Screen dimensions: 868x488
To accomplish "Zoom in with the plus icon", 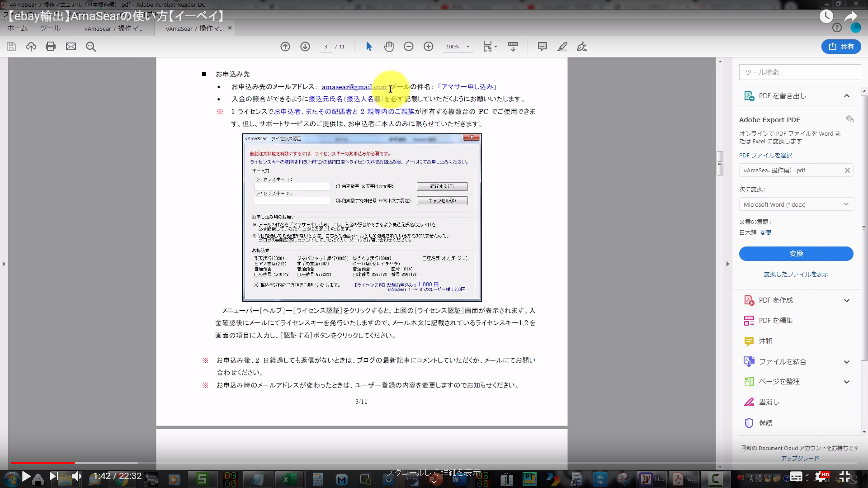I will coord(429,47).
